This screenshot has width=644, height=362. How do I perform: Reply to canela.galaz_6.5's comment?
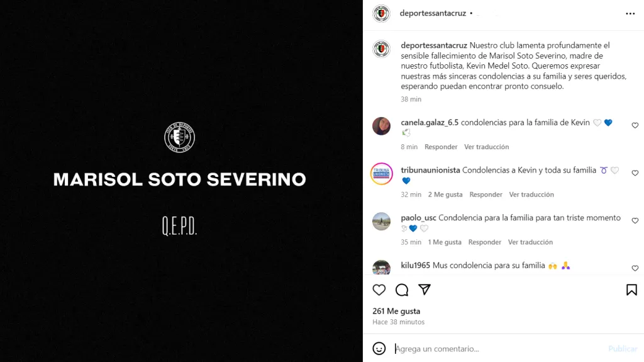pos(441,147)
